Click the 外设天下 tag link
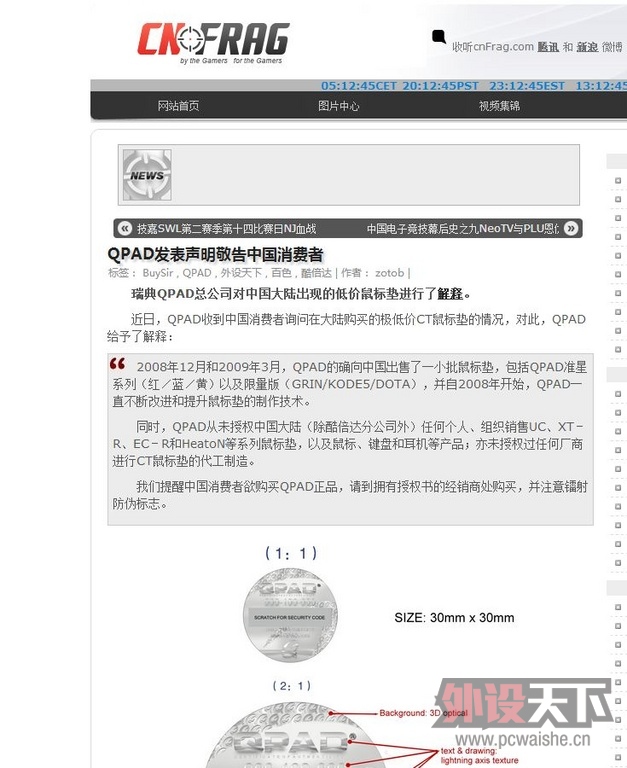Screen dimensions: 627x768 pos(241,273)
